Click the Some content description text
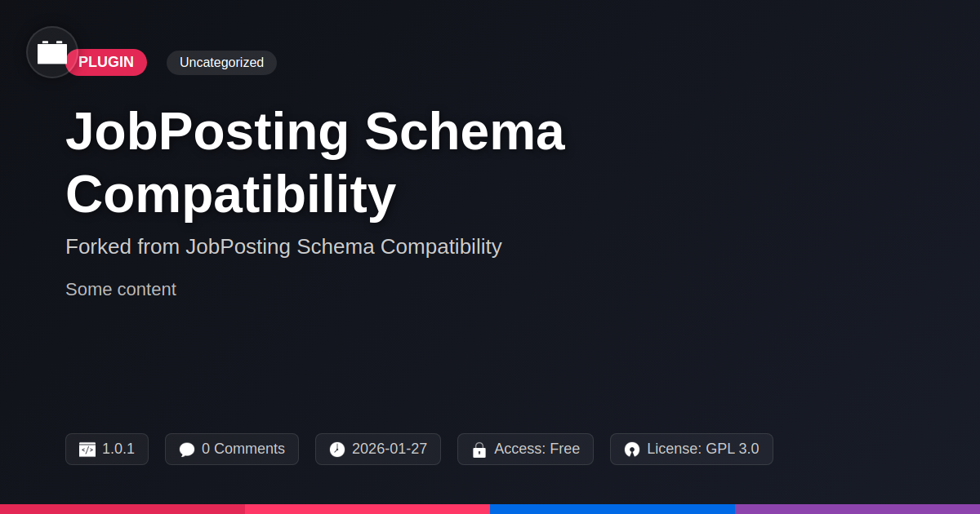 (x=121, y=290)
